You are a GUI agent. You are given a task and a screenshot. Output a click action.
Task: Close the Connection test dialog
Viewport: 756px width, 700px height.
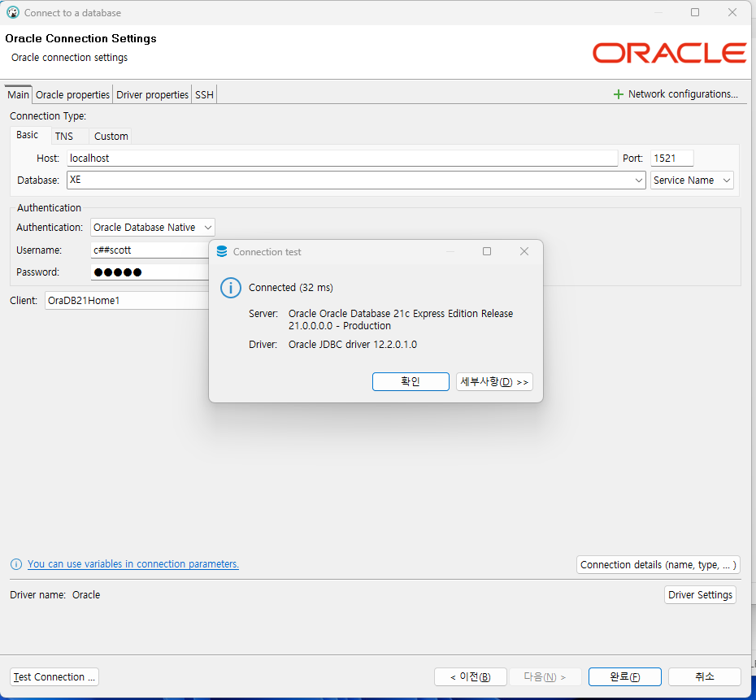pos(524,251)
